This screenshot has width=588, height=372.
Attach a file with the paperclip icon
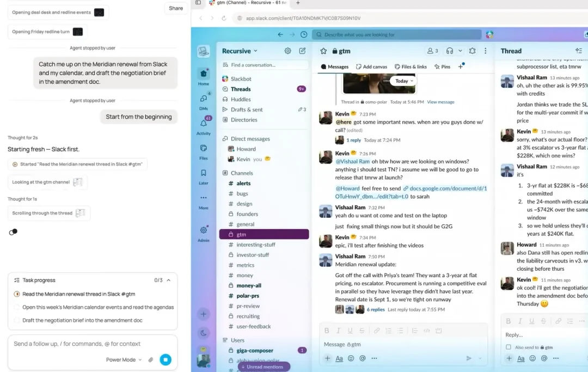click(151, 359)
